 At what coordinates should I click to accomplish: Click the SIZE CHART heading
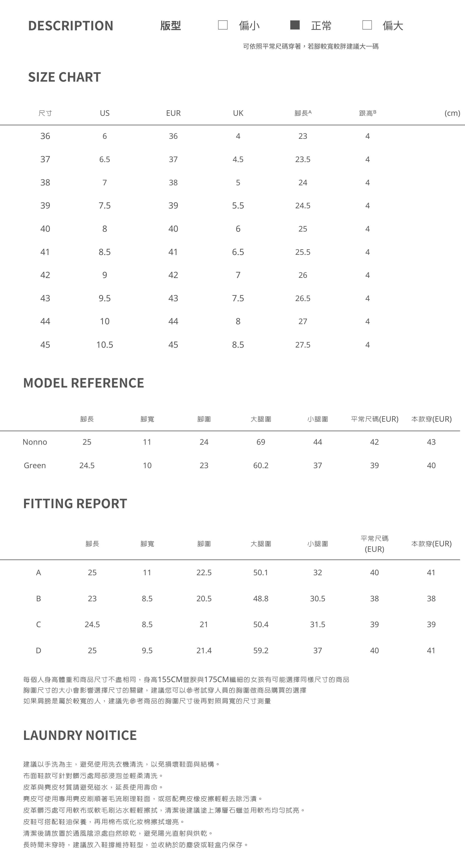(x=64, y=77)
